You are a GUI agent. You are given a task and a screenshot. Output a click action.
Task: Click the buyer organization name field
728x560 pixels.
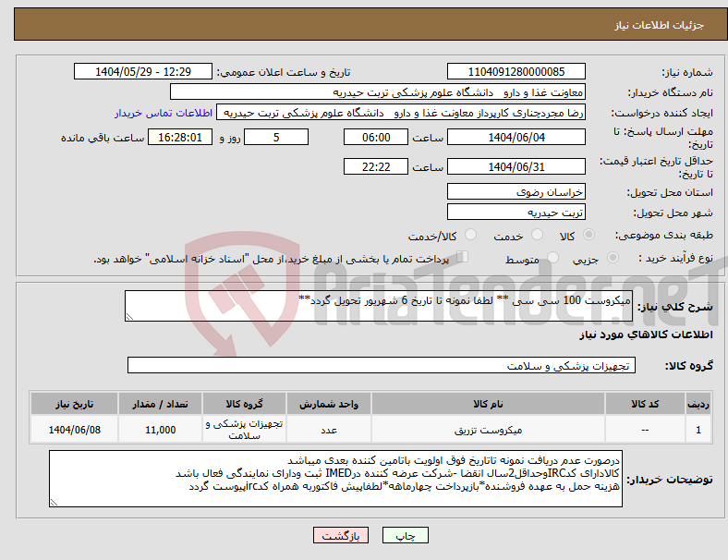coord(378,91)
